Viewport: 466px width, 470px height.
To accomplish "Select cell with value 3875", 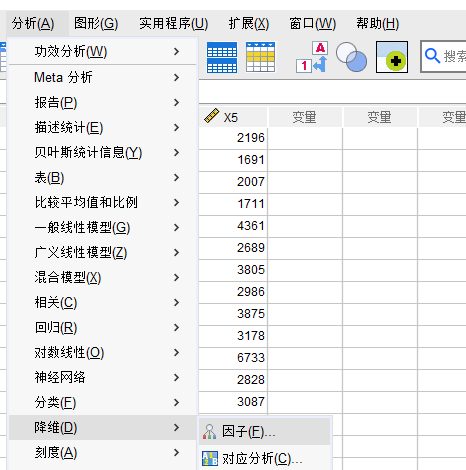I will (x=233, y=314).
